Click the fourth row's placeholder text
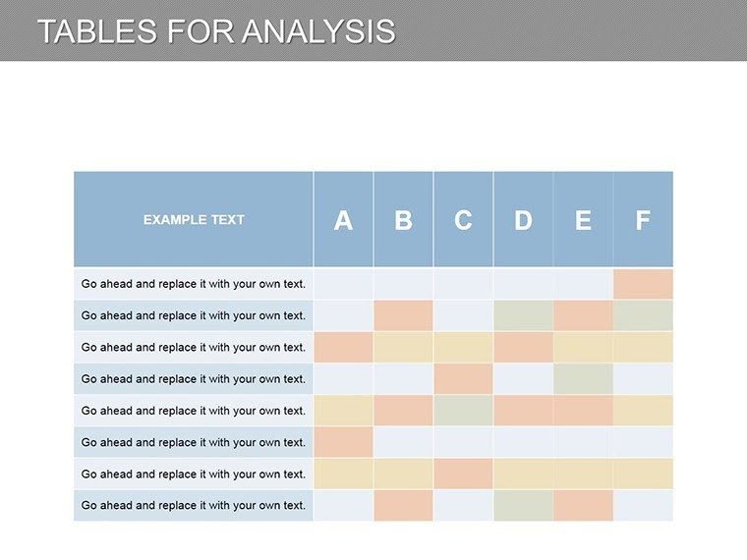 194,379
